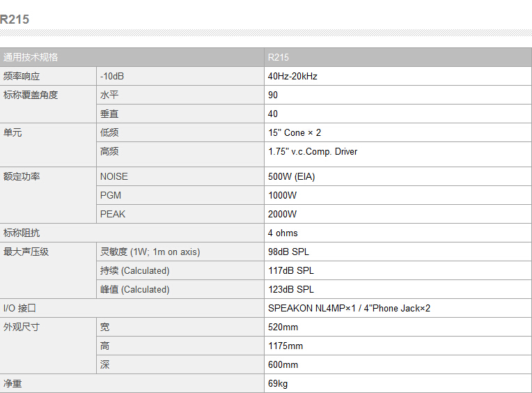Click the 600mm depth value
532x393 pixels.
(x=283, y=365)
